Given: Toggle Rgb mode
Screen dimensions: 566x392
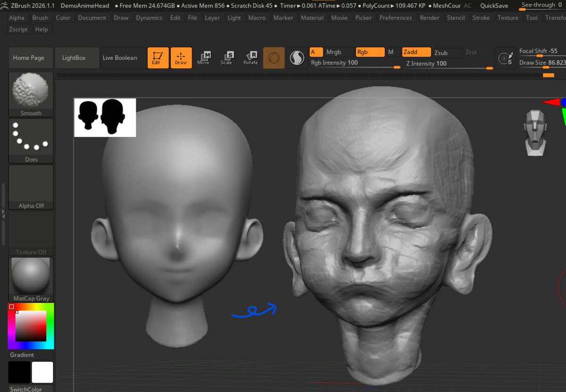Looking at the screenshot, I should tap(370, 52).
